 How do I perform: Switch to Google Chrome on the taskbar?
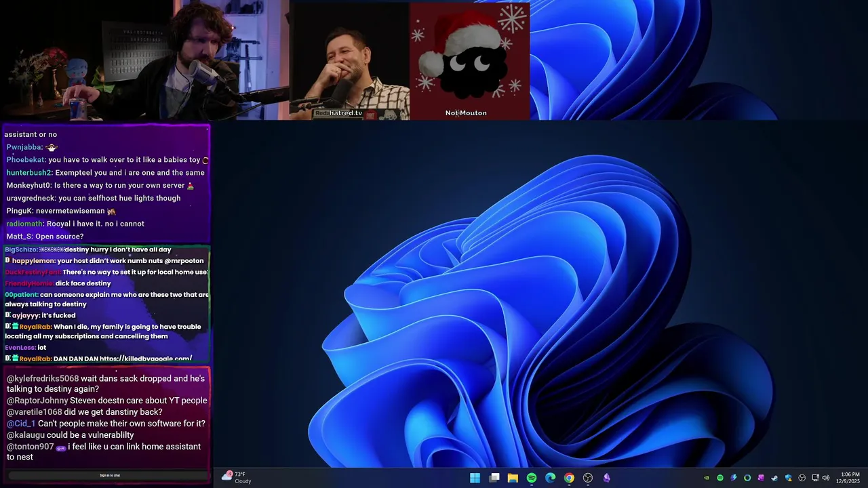(x=569, y=478)
